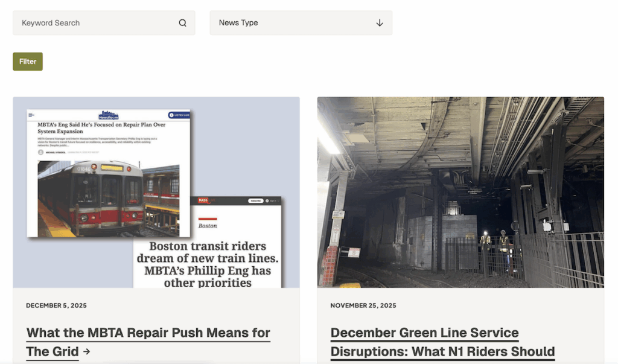Click the MassLive logo in the thumbnail

(205, 200)
